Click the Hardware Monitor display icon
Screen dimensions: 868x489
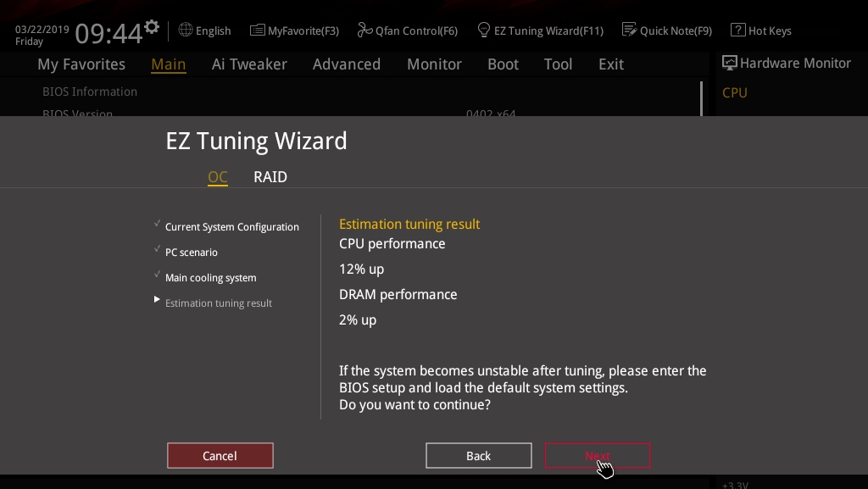pos(729,63)
